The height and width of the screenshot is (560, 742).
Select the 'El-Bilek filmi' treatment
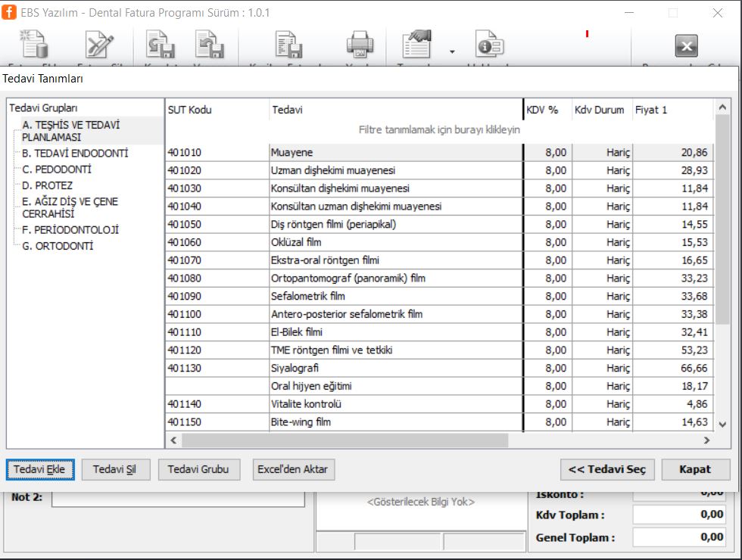(x=439, y=332)
